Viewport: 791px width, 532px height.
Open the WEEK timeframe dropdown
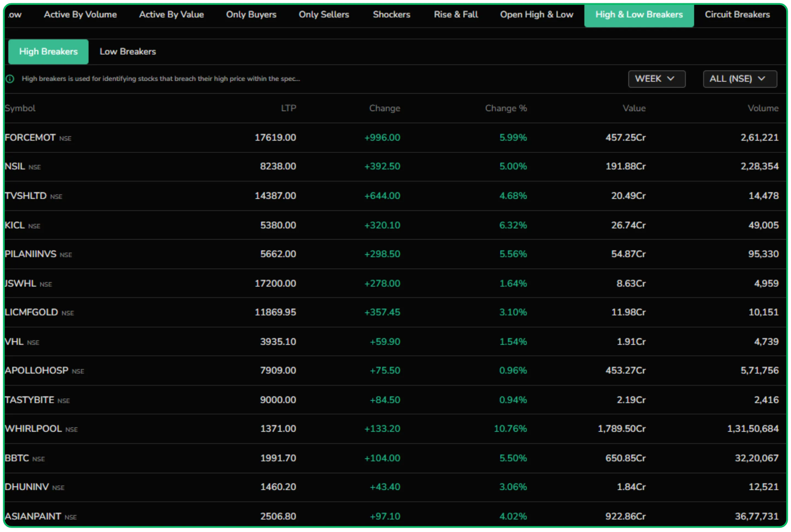[x=656, y=79]
